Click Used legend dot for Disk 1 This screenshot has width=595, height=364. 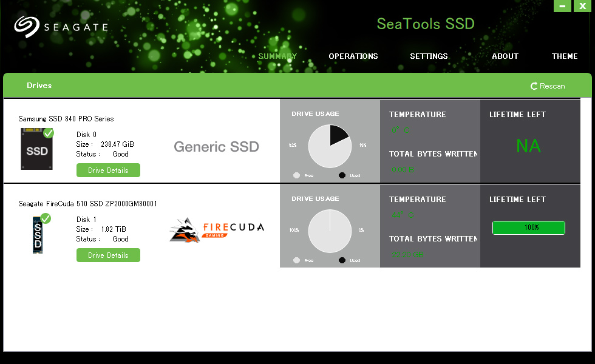click(x=342, y=260)
